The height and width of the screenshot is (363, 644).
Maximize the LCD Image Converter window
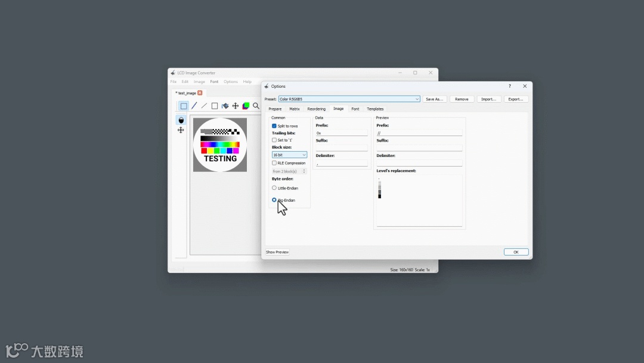pos(415,73)
